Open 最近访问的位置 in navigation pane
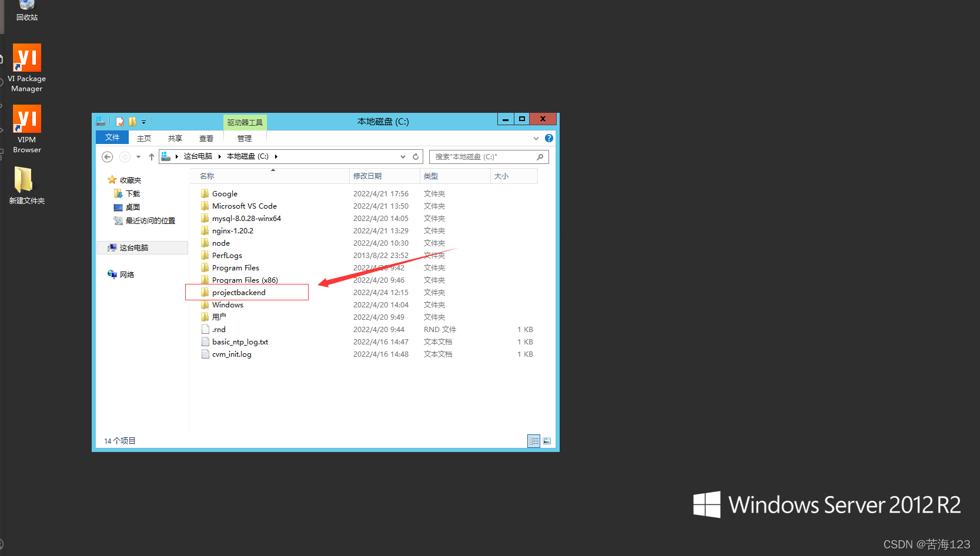The width and height of the screenshot is (980, 556). point(144,220)
